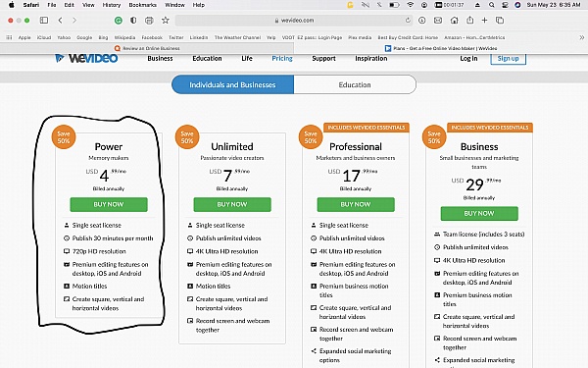Image resolution: width=588 pixels, height=368 pixels.
Task: Go back with the Safari back arrow
Action: tap(60, 21)
